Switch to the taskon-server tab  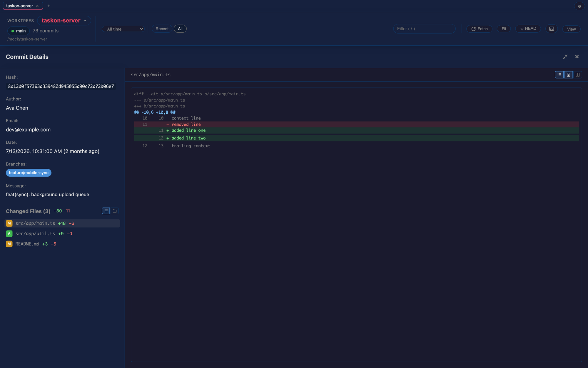[19, 6]
